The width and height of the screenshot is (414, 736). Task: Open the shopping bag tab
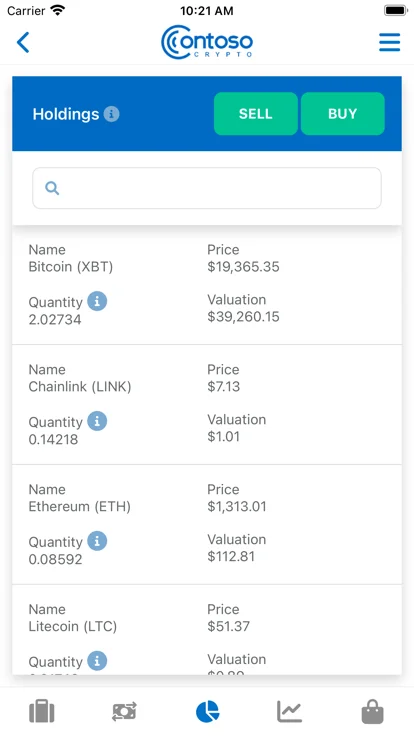pyautogui.click(x=372, y=712)
